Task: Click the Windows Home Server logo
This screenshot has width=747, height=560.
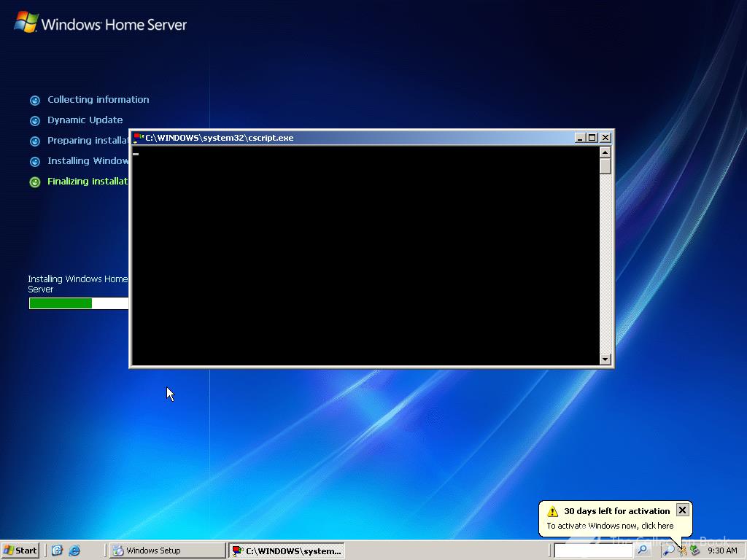Action: click(101, 23)
